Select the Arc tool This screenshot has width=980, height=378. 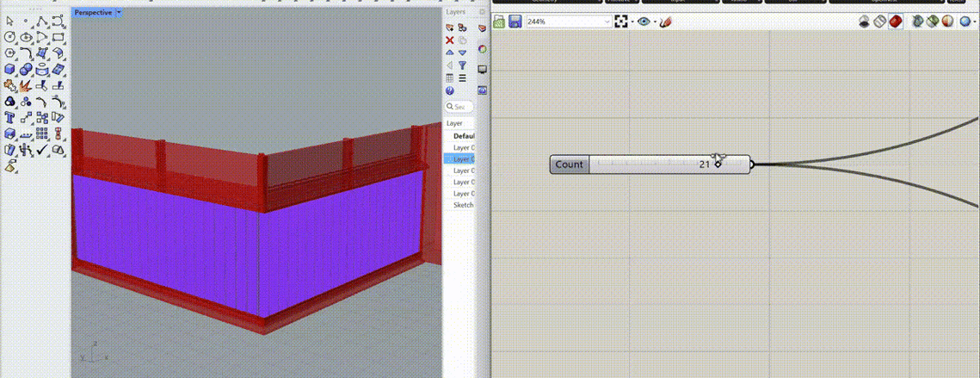pos(42,37)
